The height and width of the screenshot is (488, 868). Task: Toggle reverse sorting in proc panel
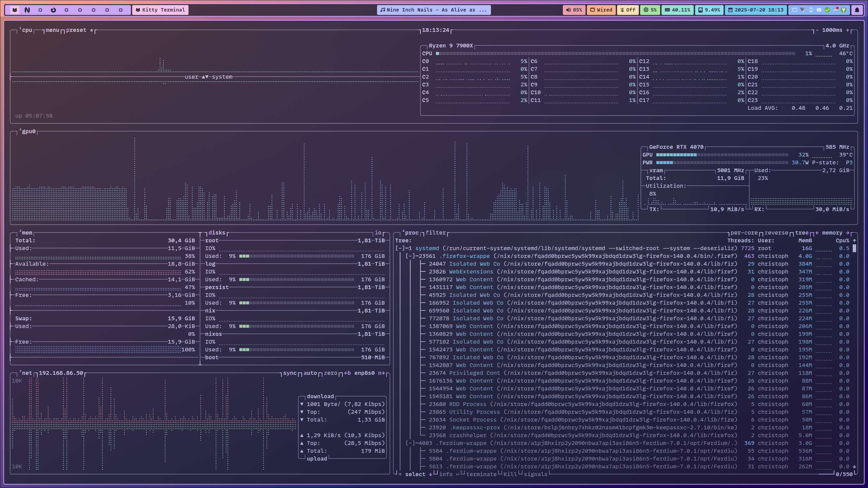point(776,233)
